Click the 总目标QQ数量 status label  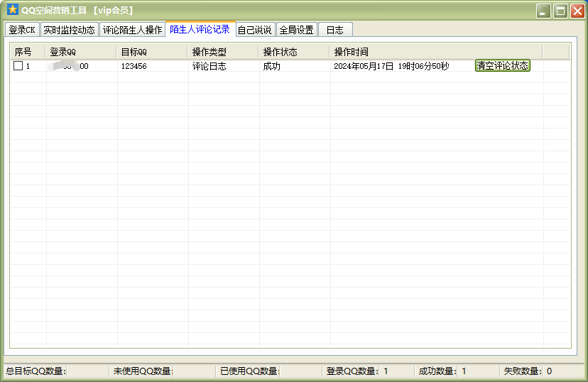[36, 371]
